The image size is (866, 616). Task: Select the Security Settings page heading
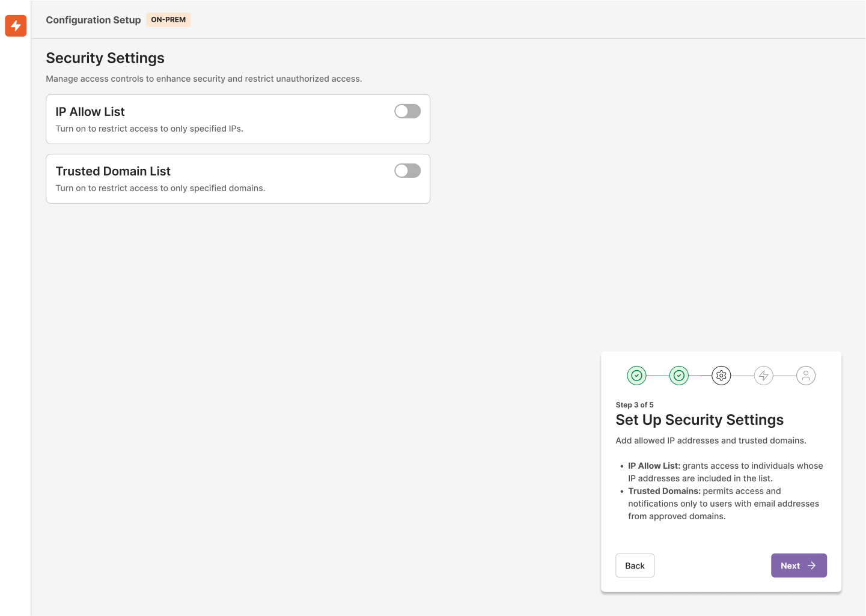tap(105, 58)
